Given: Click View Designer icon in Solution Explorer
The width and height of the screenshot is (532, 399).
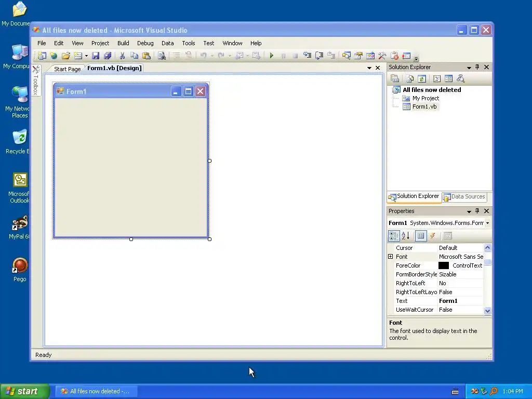Looking at the screenshot, I should [x=448, y=79].
